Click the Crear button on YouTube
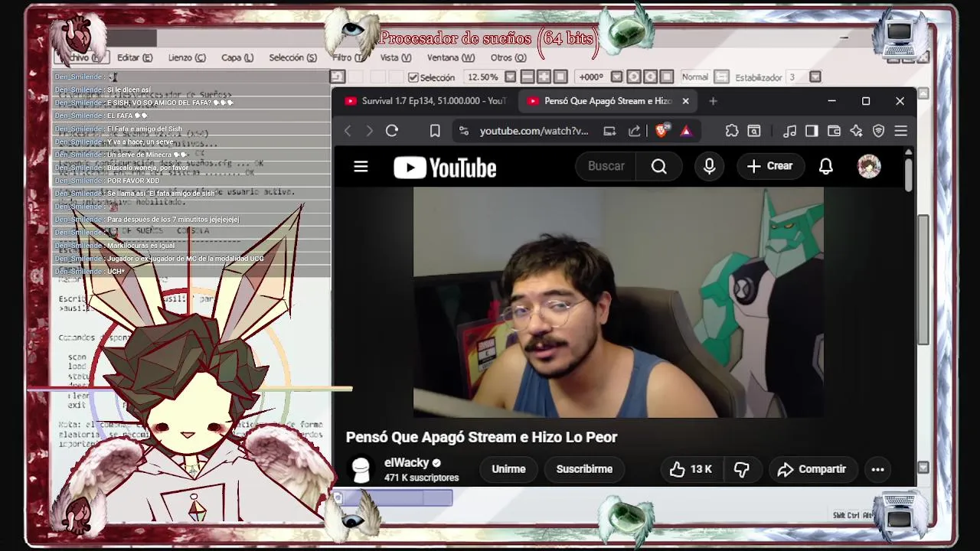The image size is (980, 551). (x=769, y=166)
